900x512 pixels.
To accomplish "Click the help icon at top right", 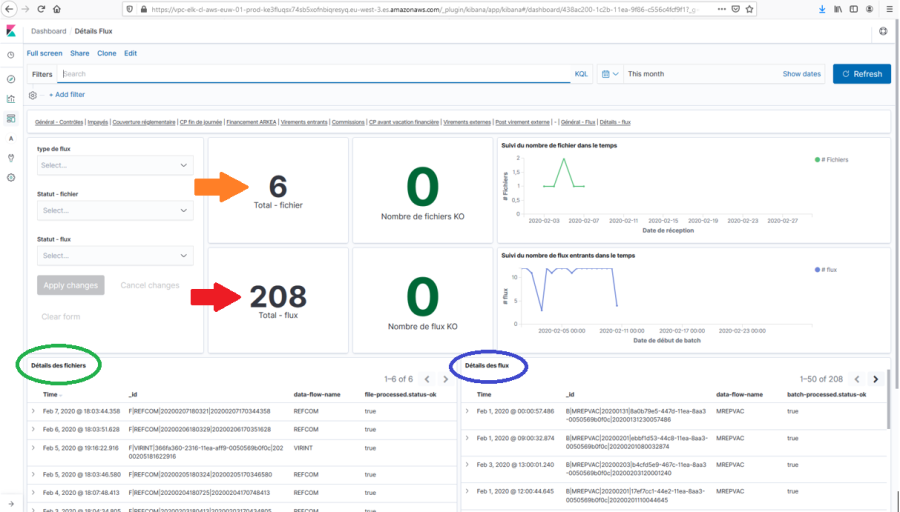I will (x=883, y=32).
